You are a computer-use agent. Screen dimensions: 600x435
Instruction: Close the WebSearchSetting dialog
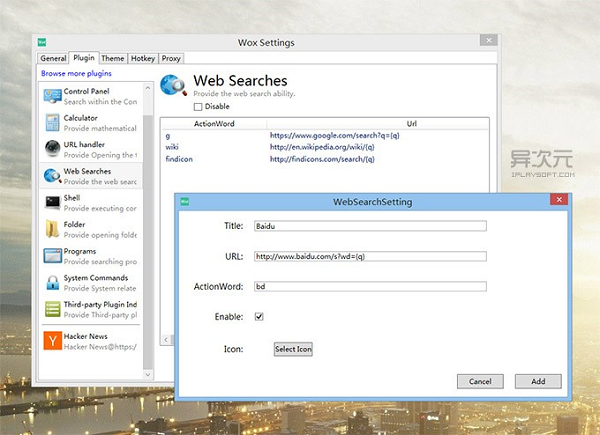click(x=559, y=199)
